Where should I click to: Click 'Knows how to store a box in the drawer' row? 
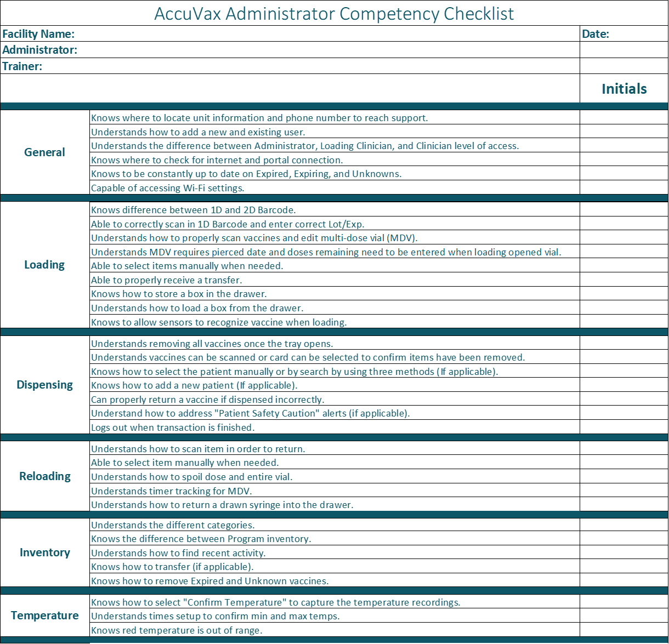(x=334, y=293)
